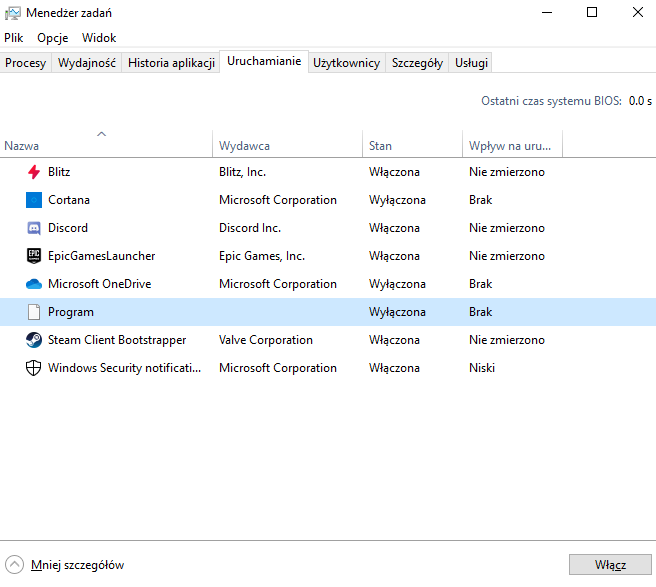Image resolution: width=656 pixels, height=587 pixels.
Task: Click Włączona status in the Discord row
Action: (394, 228)
